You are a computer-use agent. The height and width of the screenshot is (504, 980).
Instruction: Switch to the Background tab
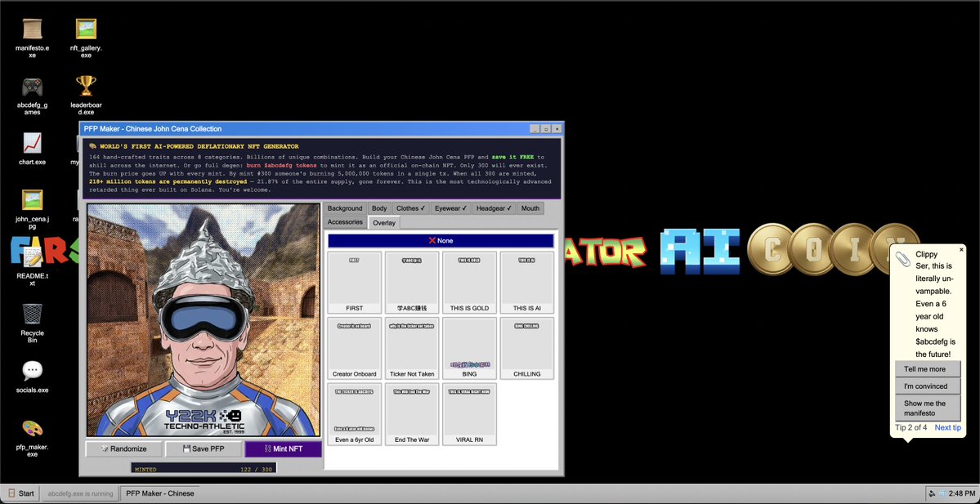(x=344, y=208)
